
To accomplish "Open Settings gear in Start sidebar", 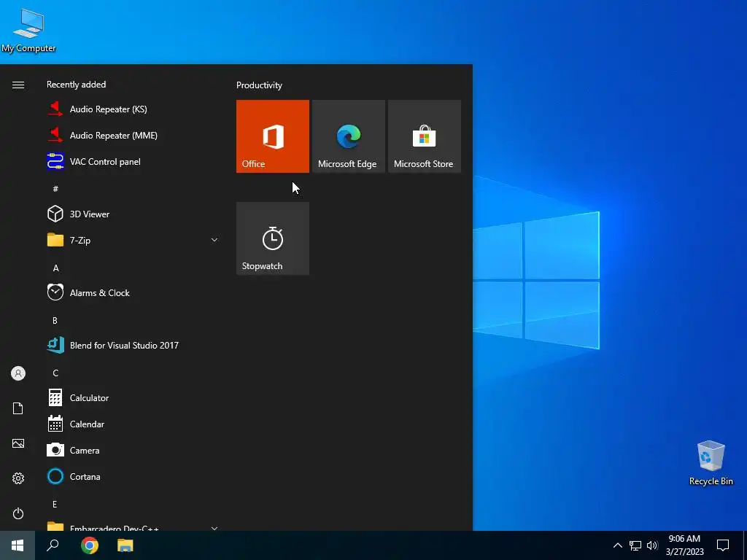I will 18,478.
